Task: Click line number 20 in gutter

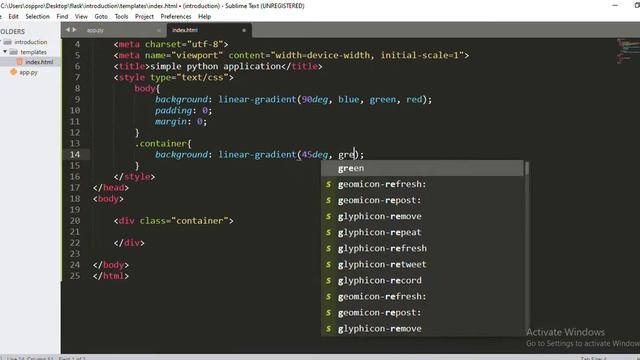Action: [x=75, y=221]
